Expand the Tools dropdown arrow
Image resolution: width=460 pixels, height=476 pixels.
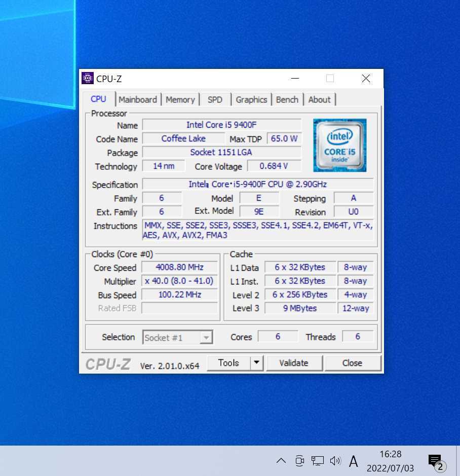257,363
